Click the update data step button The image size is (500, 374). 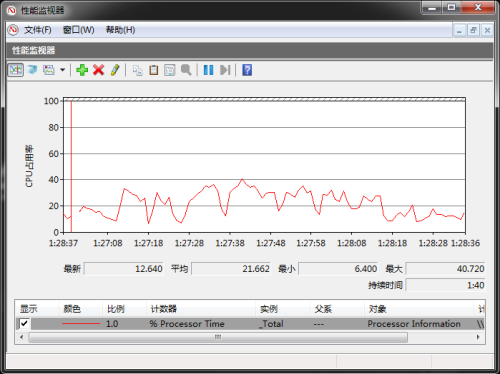point(225,70)
